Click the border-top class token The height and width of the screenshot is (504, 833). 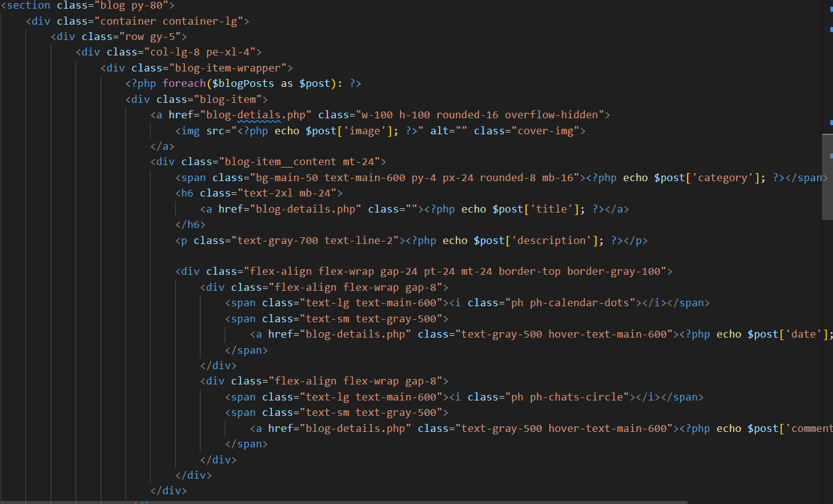point(530,271)
